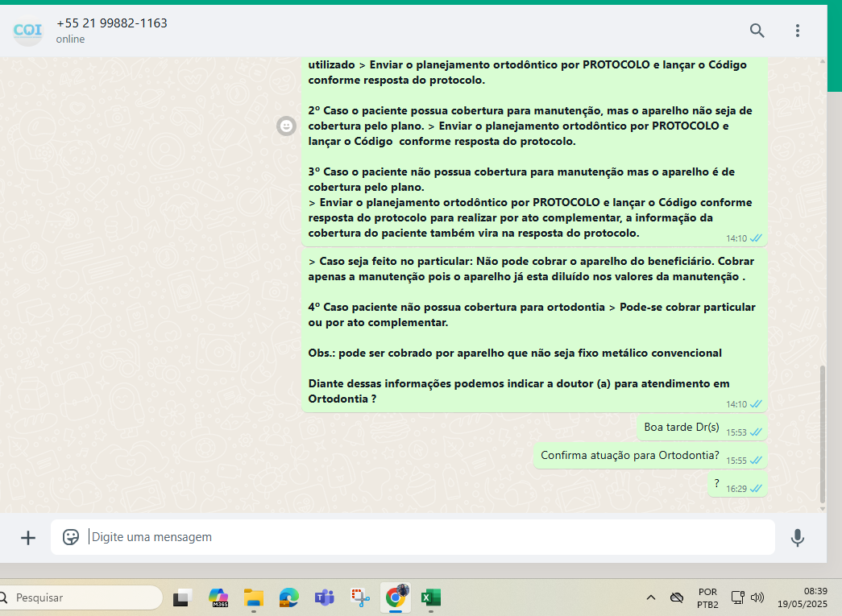The image size is (842, 616).
Task: Launch Microsoft 365 Copilot from taskbar
Action: pyautogui.click(x=218, y=597)
